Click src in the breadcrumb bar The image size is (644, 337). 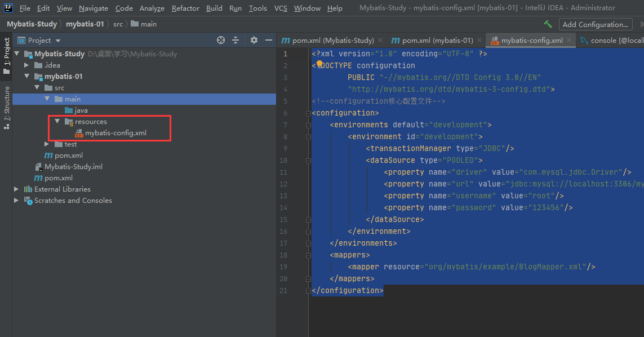coord(118,24)
